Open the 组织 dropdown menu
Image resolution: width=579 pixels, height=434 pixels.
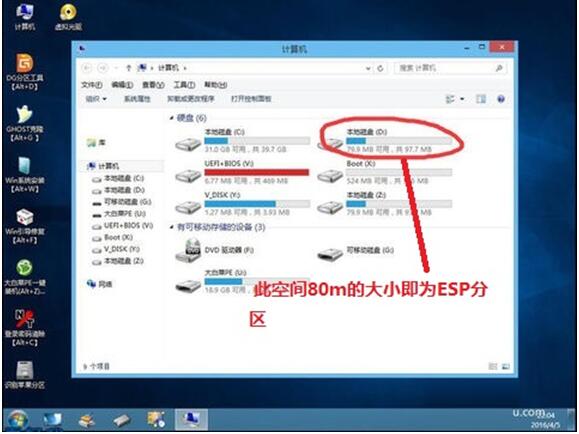coord(96,99)
